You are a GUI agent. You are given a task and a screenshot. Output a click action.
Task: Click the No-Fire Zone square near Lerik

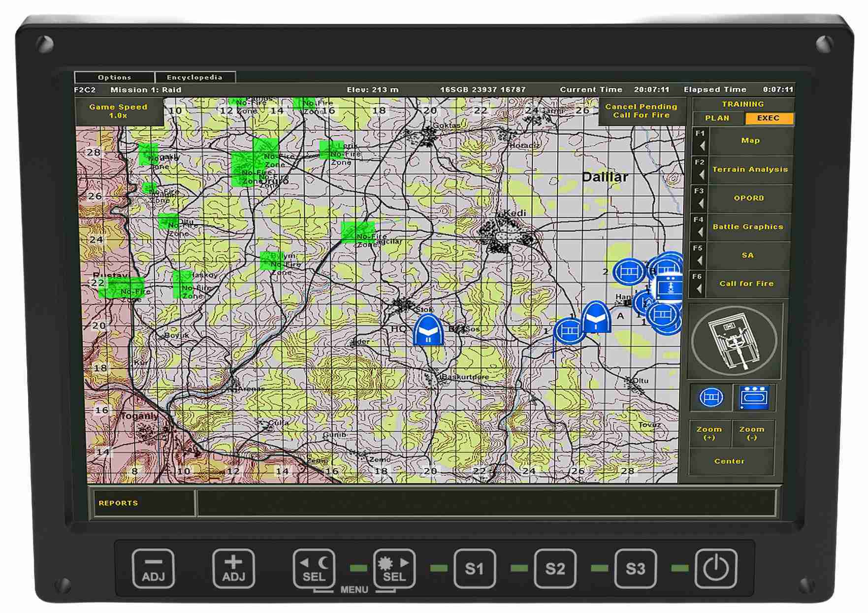click(x=331, y=150)
